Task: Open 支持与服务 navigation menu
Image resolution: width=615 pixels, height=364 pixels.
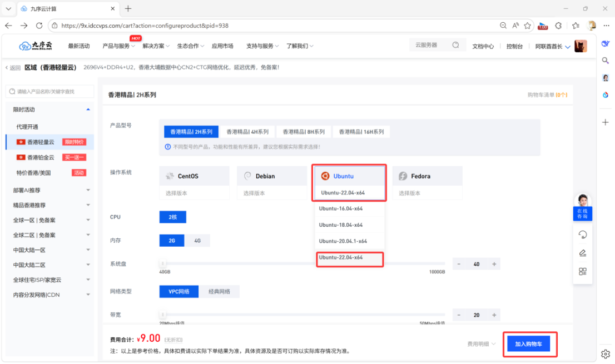Action: (x=262, y=46)
